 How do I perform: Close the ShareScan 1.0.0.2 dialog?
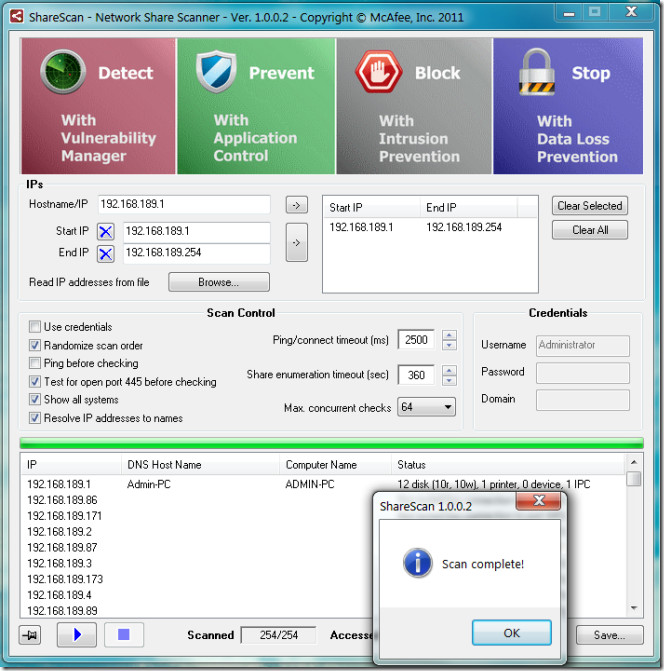pyautogui.click(x=539, y=500)
